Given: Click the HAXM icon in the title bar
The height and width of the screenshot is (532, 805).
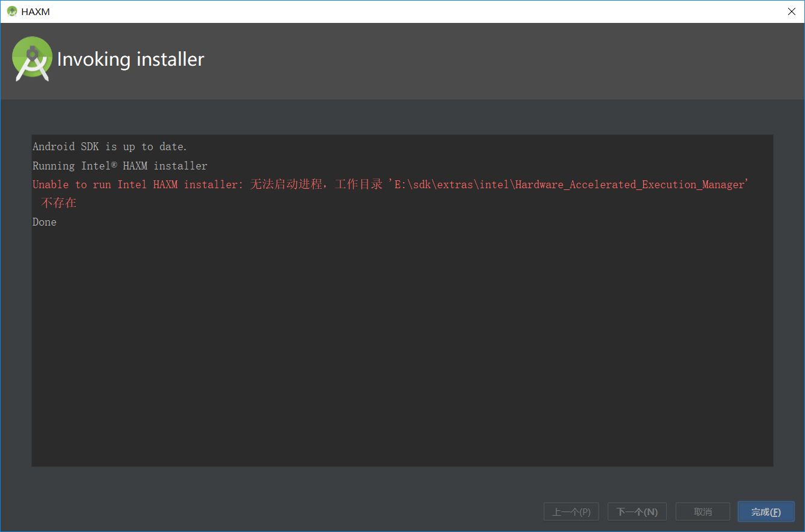Looking at the screenshot, I should pos(11,11).
